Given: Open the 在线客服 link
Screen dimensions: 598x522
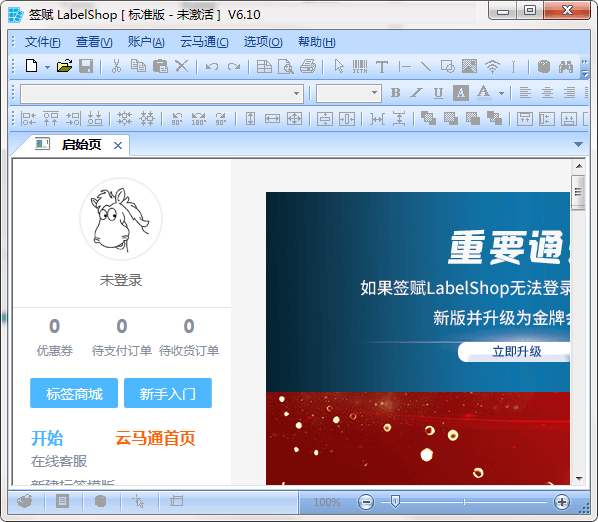Looking at the screenshot, I should [x=59, y=461].
